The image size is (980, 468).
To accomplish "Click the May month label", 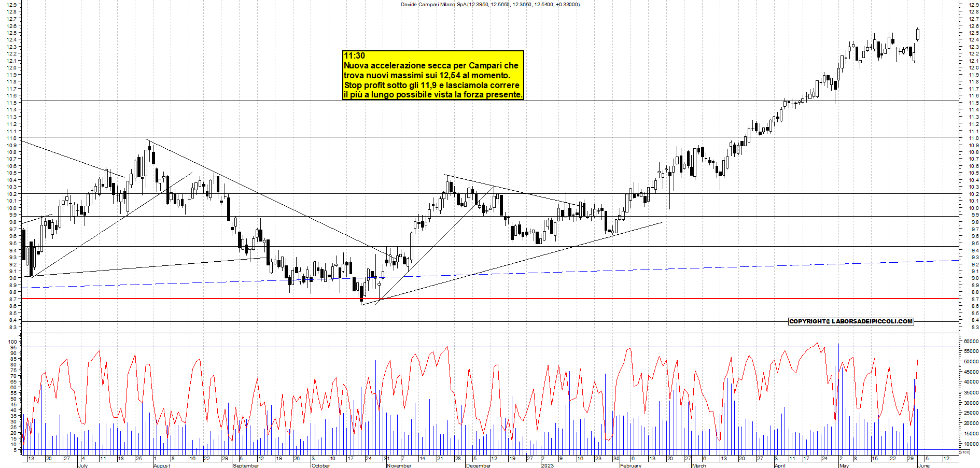I will 844,465.
